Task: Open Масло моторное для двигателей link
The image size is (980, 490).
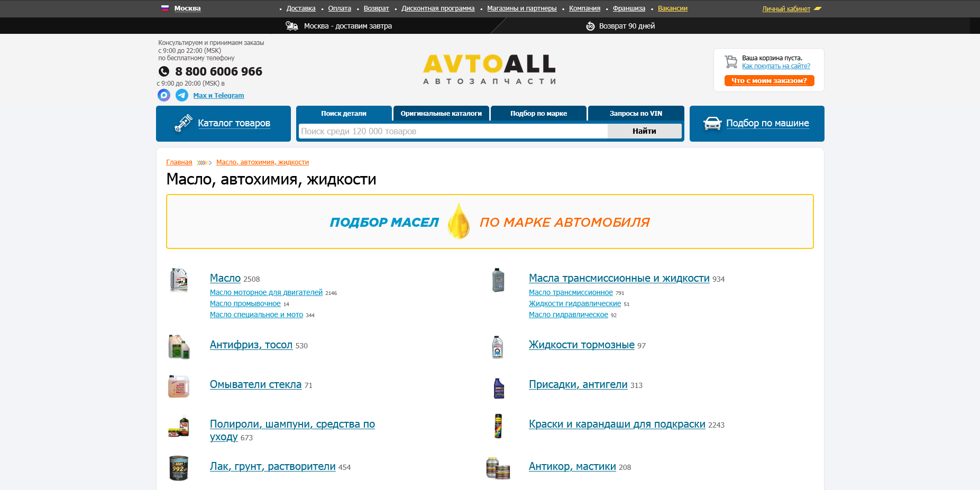Action: tap(266, 292)
